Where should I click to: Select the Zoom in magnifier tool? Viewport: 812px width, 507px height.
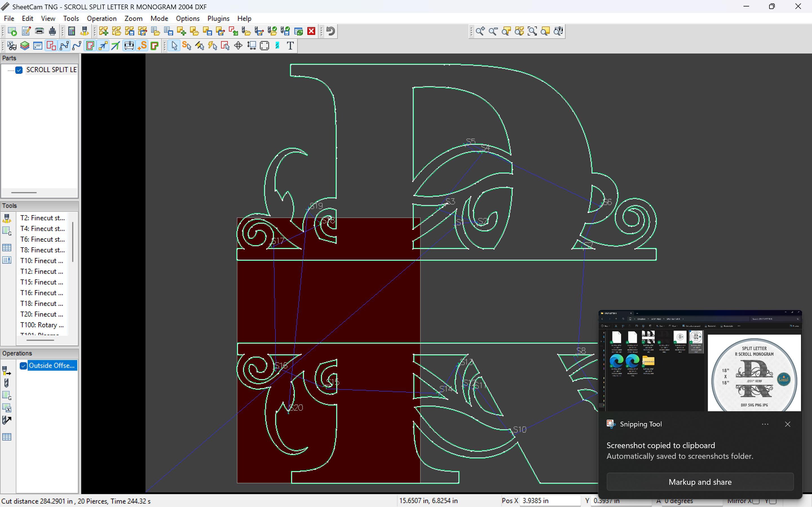pos(480,31)
